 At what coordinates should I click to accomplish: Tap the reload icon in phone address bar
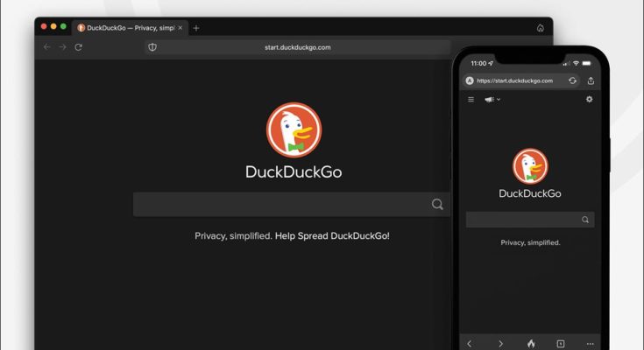pos(572,80)
